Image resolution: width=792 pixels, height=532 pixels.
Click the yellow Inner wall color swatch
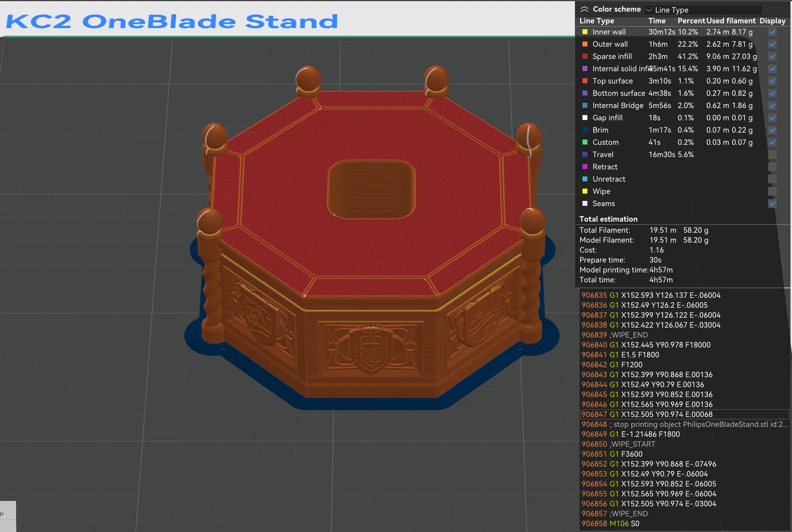pyautogui.click(x=585, y=32)
